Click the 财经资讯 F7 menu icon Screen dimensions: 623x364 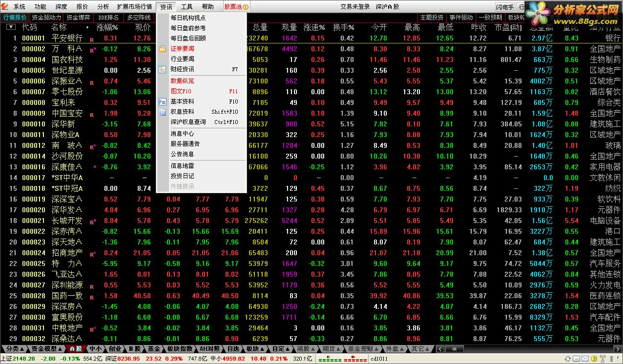coord(163,69)
